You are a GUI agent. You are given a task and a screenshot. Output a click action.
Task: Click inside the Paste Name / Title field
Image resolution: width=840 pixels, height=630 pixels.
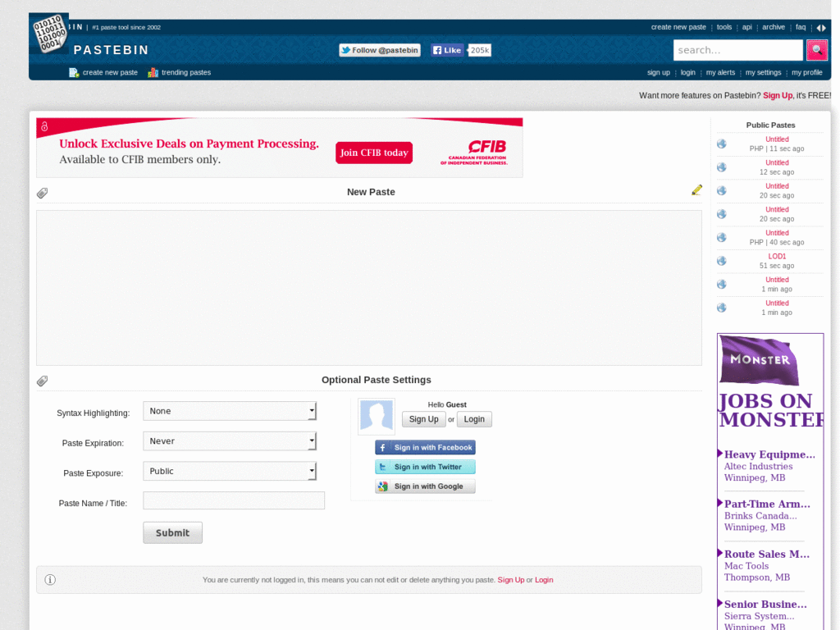(233, 500)
